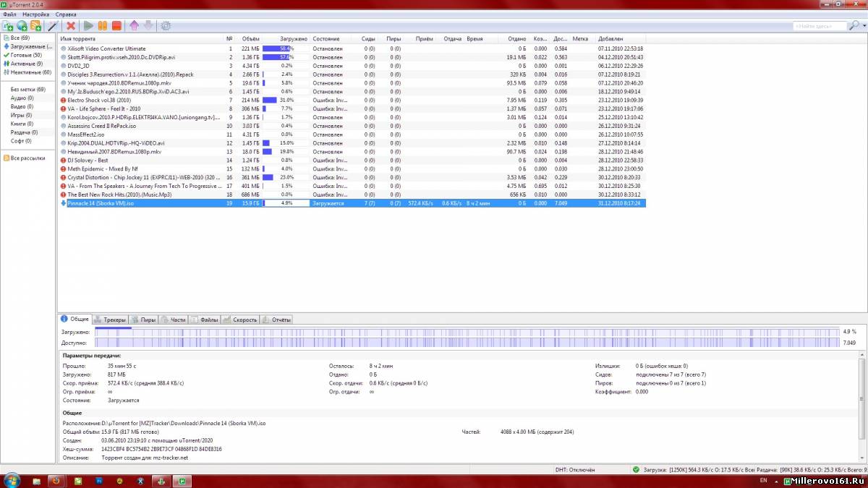Screen dimensions: 868x488
Task: Select the Pinnacle 14 (Sborka VM).iso row
Action: (x=352, y=203)
